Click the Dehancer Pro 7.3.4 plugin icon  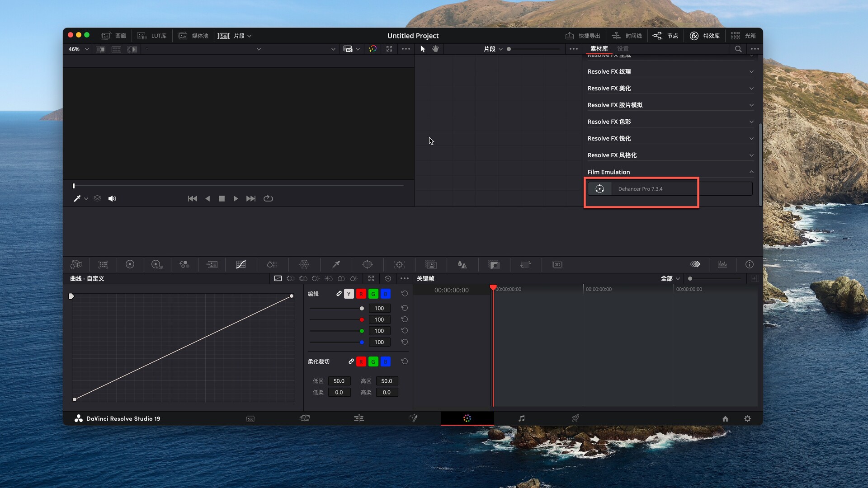pos(599,189)
